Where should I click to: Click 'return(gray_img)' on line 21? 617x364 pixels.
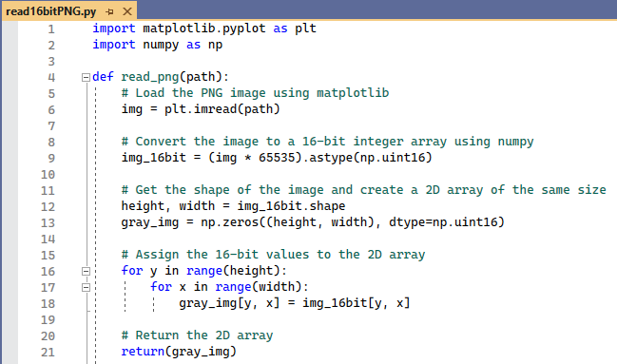pos(179,351)
